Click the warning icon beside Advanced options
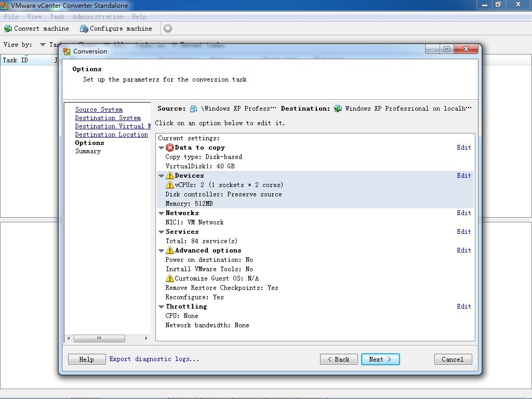The image size is (532, 399). pos(170,250)
